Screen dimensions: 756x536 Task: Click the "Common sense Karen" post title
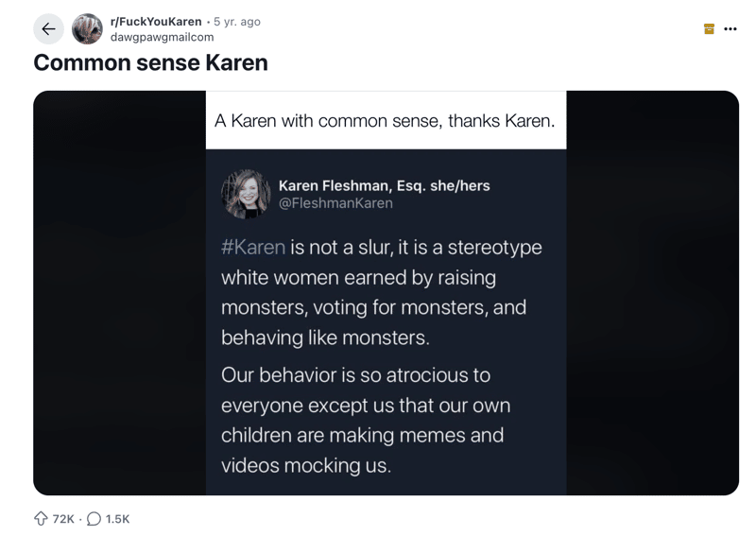tap(150, 63)
